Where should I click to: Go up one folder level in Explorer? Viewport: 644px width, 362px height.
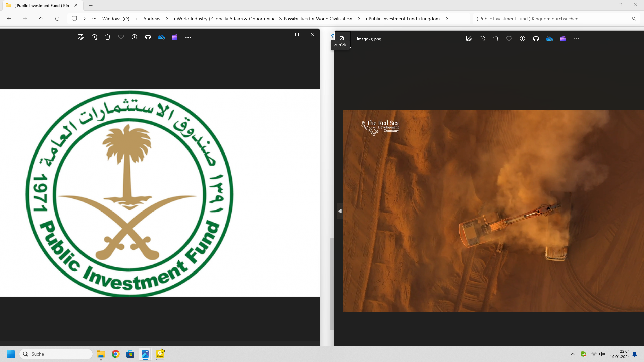[41, 19]
